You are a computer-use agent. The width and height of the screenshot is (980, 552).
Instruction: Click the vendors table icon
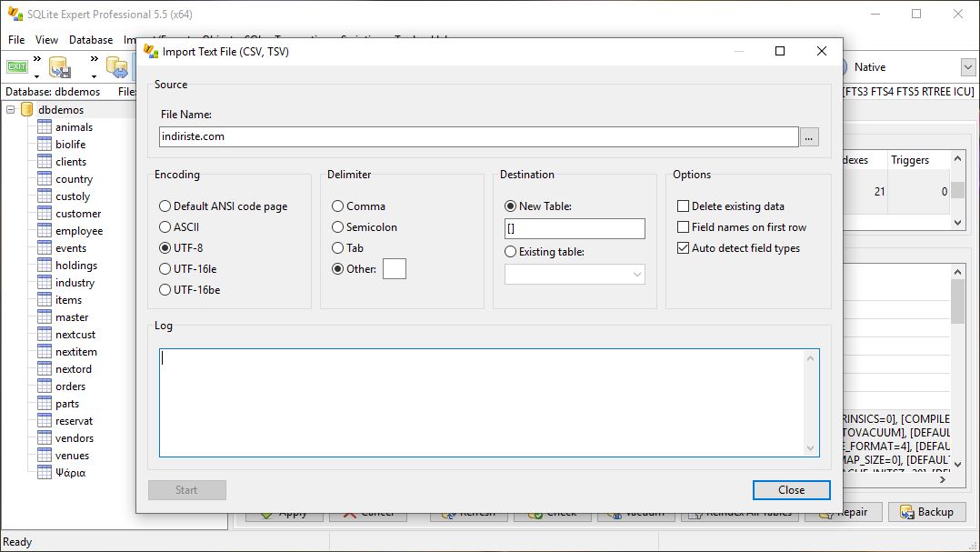click(x=45, y=438)
